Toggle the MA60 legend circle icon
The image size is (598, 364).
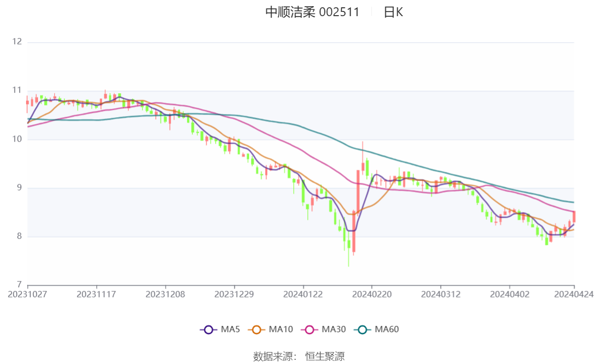[363, 330]
